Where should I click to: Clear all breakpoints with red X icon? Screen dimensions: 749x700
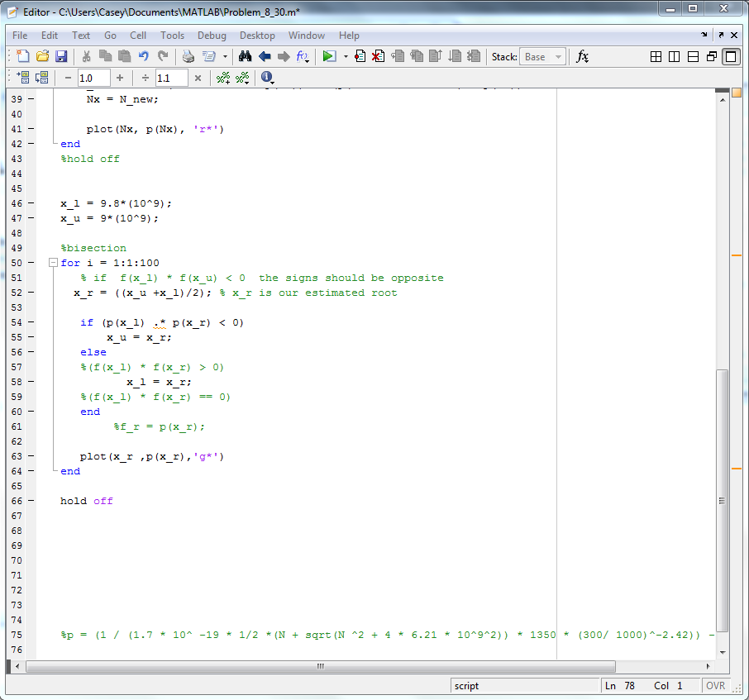point(379,56)
